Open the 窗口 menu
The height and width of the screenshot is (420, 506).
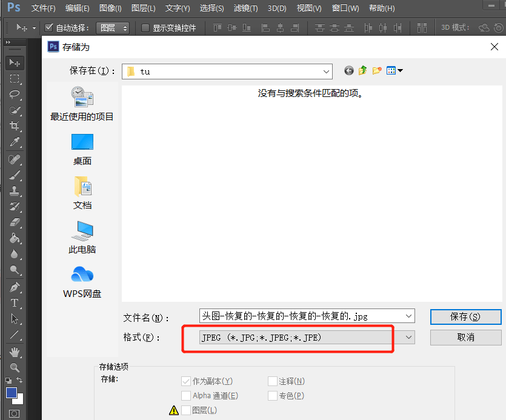point(345,8)
